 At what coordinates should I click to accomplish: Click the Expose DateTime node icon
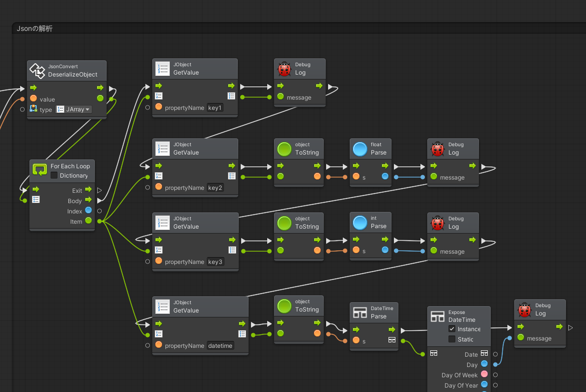pyautogui.click(x=437, y=316)
